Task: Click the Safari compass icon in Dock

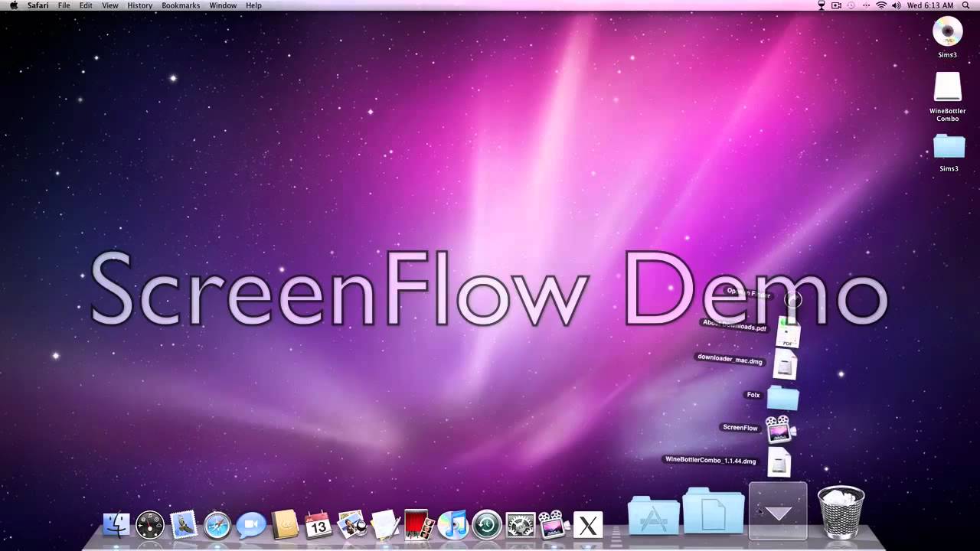Action: click(x=217, y=525)
